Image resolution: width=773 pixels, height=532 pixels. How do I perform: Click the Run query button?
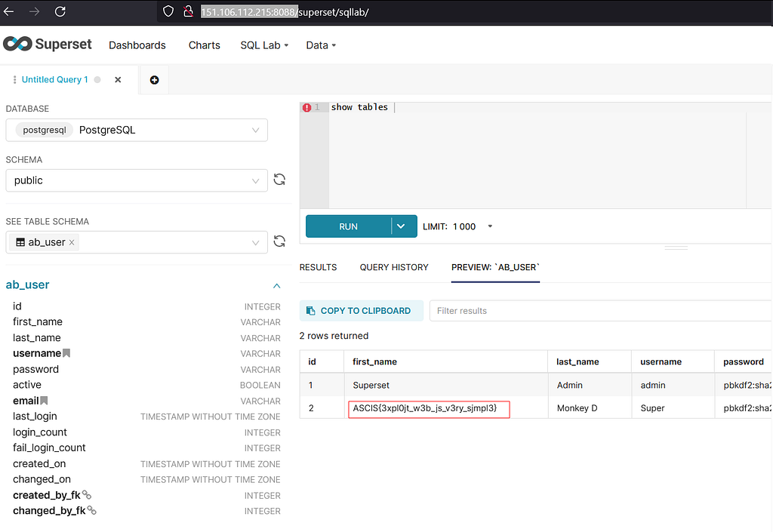pos(349,226)
